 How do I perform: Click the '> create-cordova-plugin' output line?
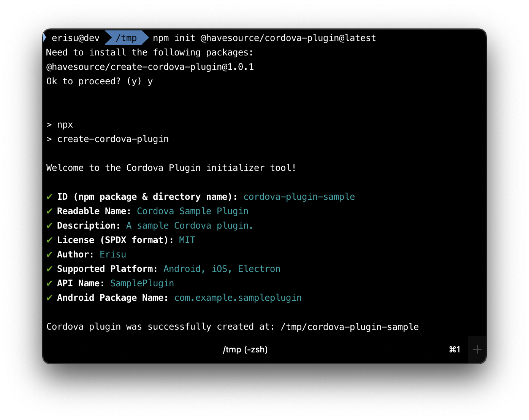tap(108, 139)
